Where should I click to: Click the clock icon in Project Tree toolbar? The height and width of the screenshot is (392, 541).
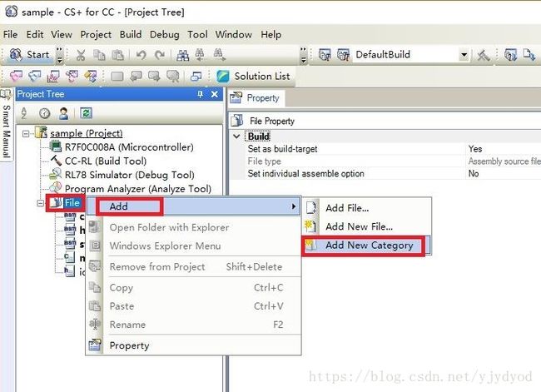pyautogui.click(x=44, y=113)
